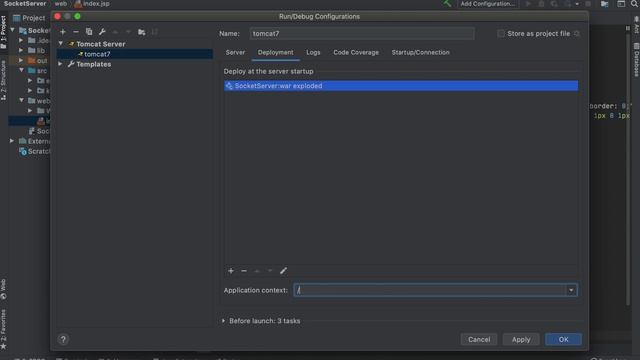640x360 pixels.
Task: Open index.jsp breadcrumb item
Action: [92, 4]
